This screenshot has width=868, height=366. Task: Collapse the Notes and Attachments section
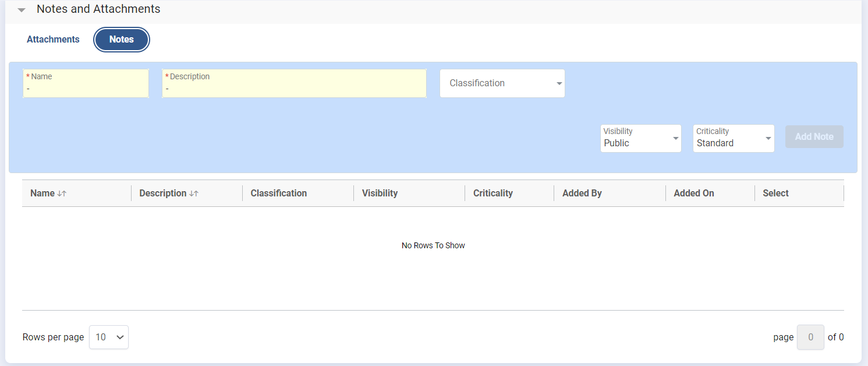22,10
